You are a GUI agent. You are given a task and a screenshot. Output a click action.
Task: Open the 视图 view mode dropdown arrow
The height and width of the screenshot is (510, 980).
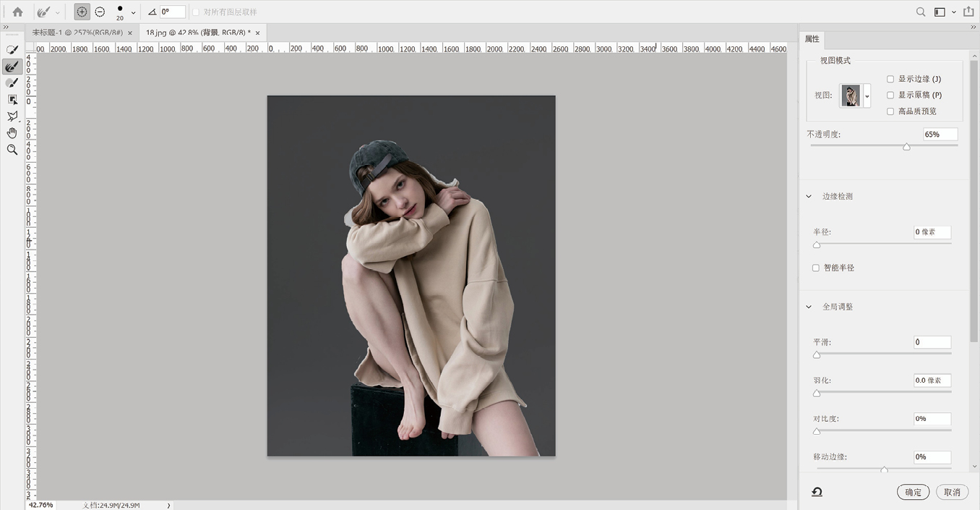pos(867,95)
